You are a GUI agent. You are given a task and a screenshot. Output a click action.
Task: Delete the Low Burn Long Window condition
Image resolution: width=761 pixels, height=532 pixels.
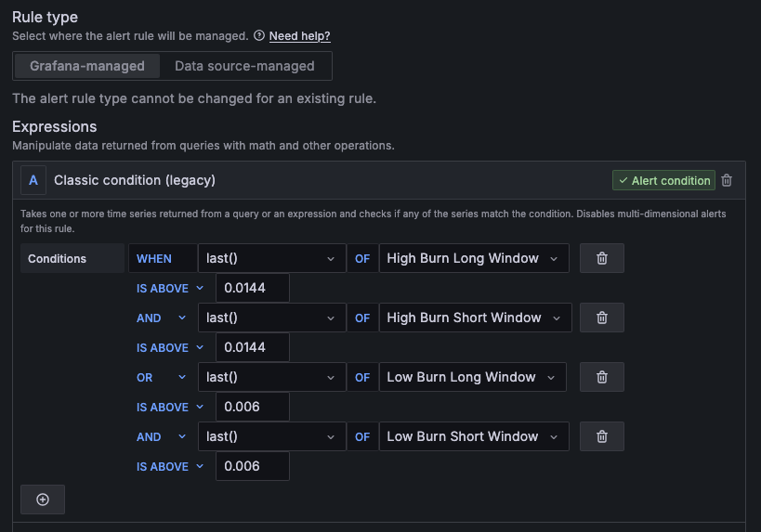(601, 378)
